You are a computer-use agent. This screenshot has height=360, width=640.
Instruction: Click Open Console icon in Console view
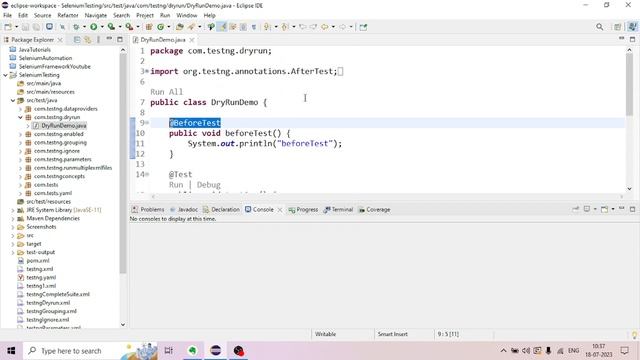[604, 209]
